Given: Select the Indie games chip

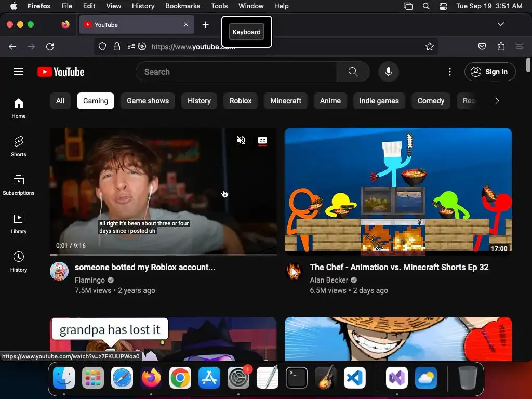Looking at the screenshot, I should [x=379, y=101].
